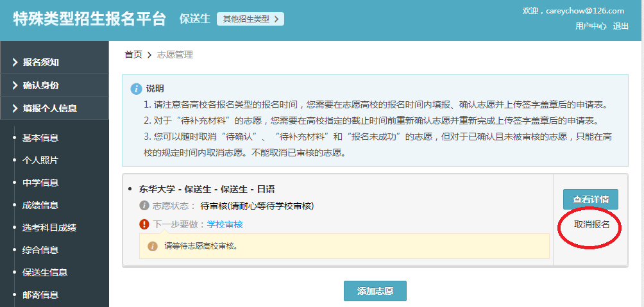Image resolution: width=644 pixels, height=307 pixels.
Task: Click the red warning icon beside 下一步要做
Action: coord(144,224)
